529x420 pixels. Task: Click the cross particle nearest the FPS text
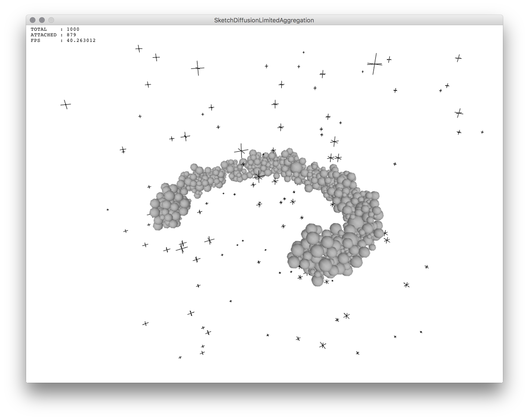coord(139,49)
